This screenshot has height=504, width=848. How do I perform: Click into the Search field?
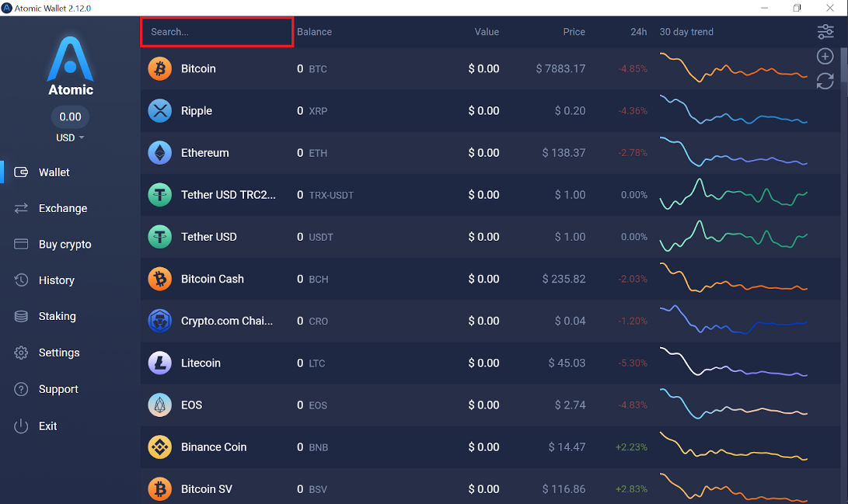pos(217,32)
